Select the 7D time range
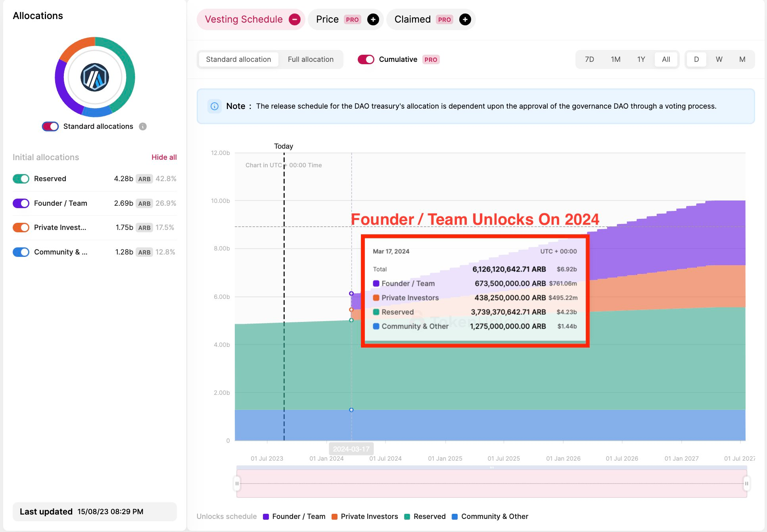This screenshot has width=767, height=532. [x=589, y=59]
